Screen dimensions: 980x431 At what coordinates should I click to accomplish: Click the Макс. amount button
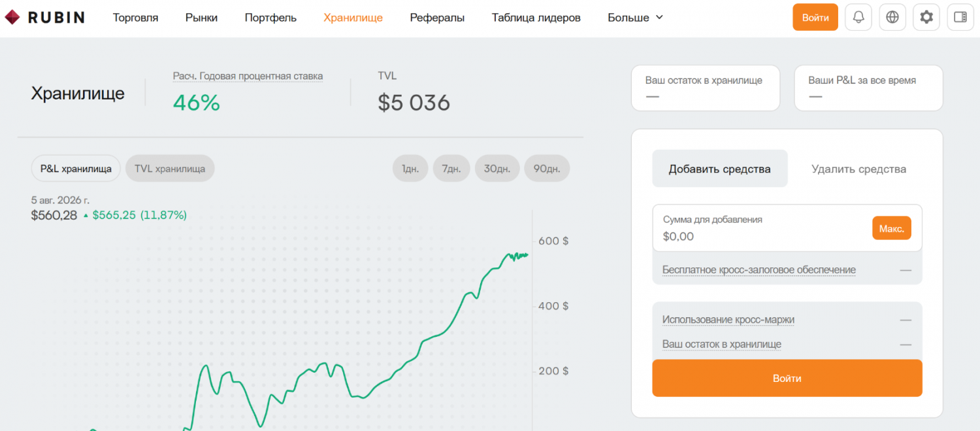click(x=892, y=228)
